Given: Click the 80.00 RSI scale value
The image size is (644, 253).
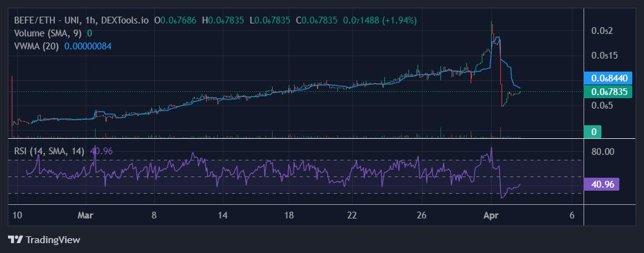Looking at the screenshot, I should tap(603, 151).
